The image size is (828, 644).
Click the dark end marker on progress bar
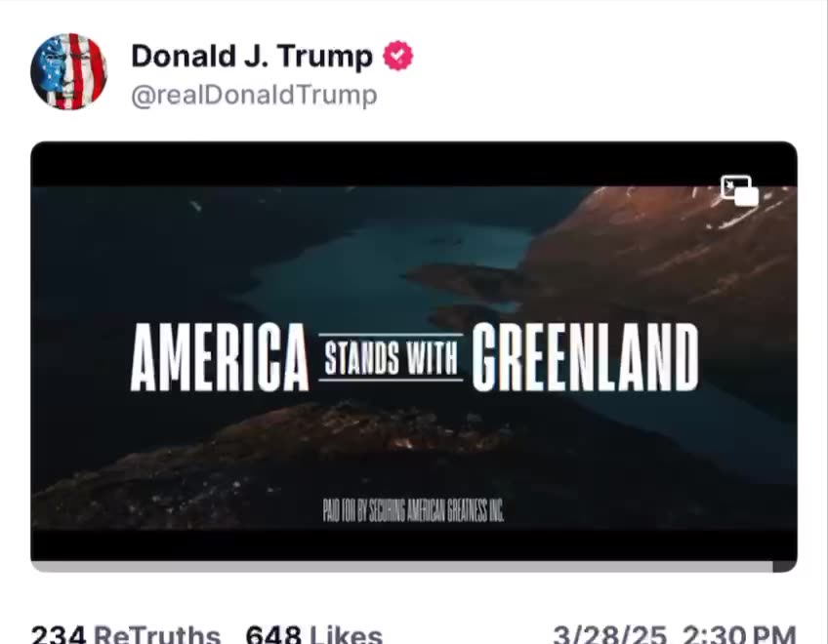tap(784, 567)
